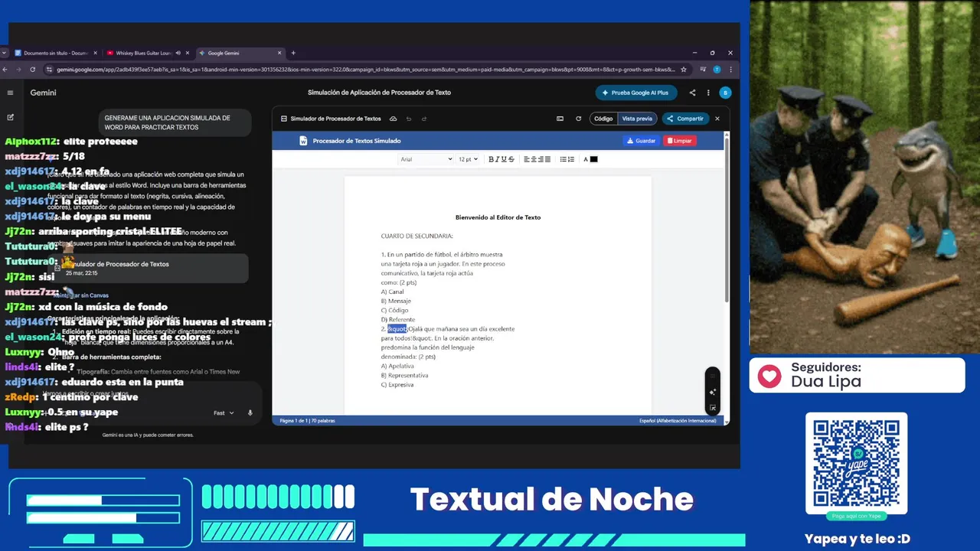Click the Español keyboard language status
The image size is (980, 551).
click(680, 420)
